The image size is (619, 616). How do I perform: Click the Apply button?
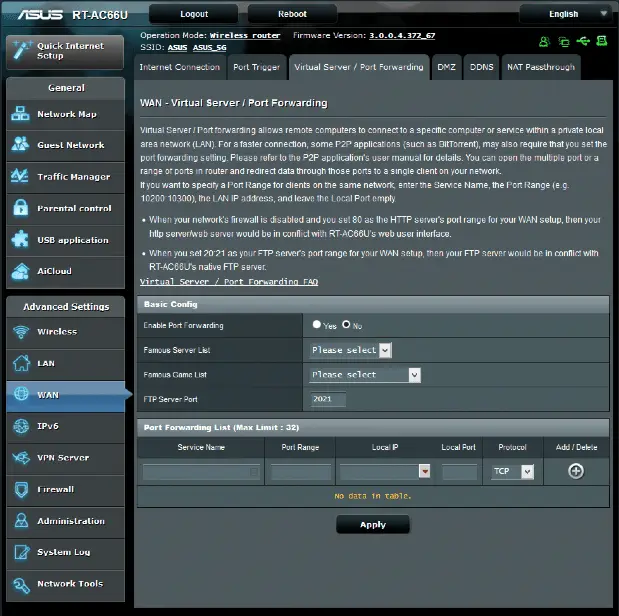tap(373, 524)
